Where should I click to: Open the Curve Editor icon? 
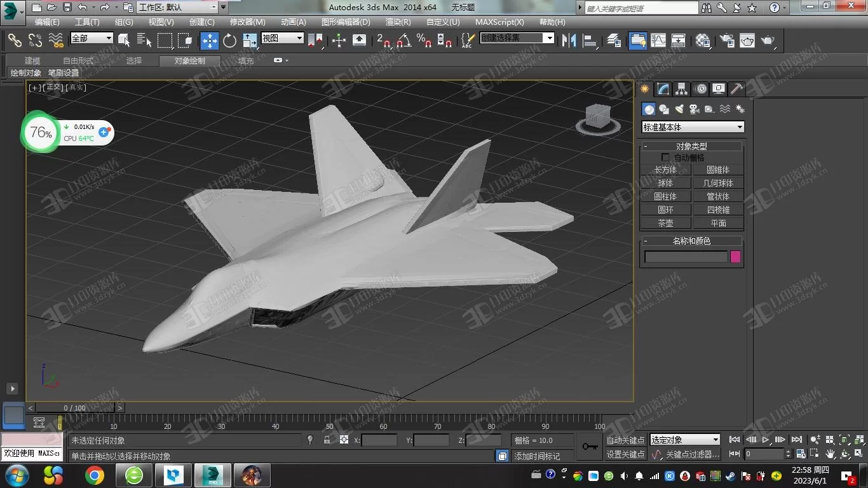point(658,41)
